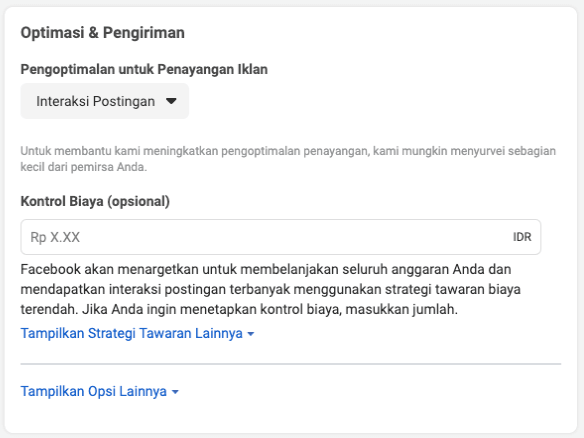Click the word Pengiriman in the title
The width and height of the screenshot is (584, 438).
pyautogui.click(x=144, y=33)
